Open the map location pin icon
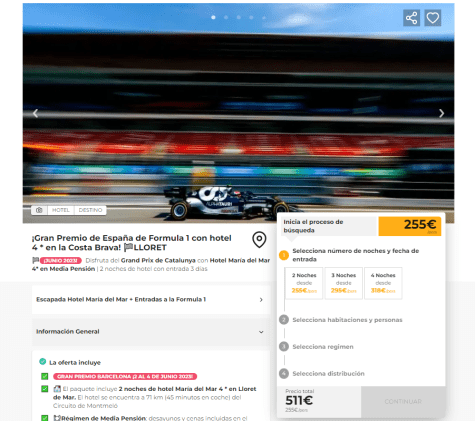The width and height of the screenshot is (475, 421). pos(259,240)
